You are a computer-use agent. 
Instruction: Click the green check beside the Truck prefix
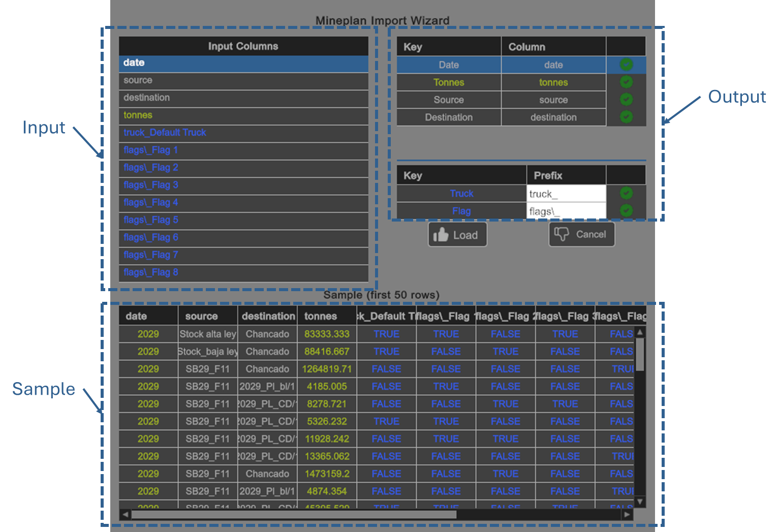626,193
